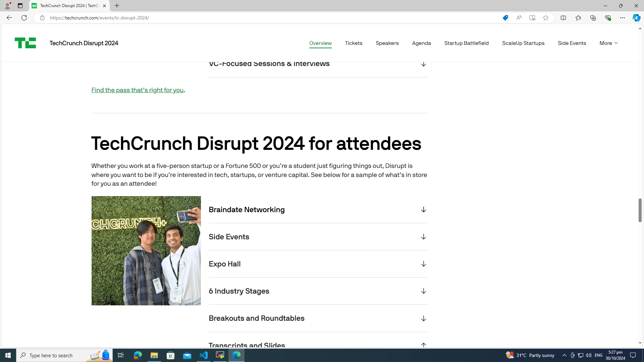Select the Overview nav tab
Screen dimensions: 644x362
click(x=320, y=43)
